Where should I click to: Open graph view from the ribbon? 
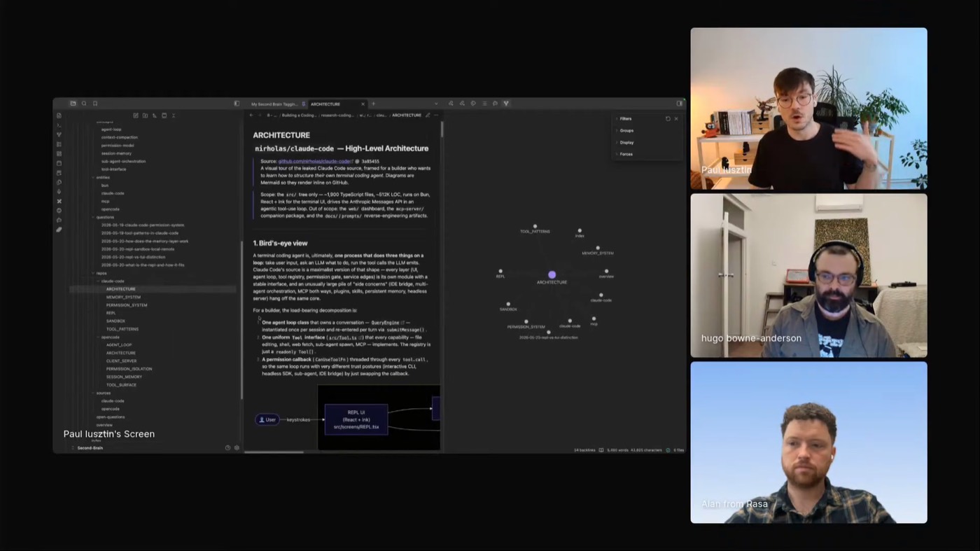click(x=59, y=134)
